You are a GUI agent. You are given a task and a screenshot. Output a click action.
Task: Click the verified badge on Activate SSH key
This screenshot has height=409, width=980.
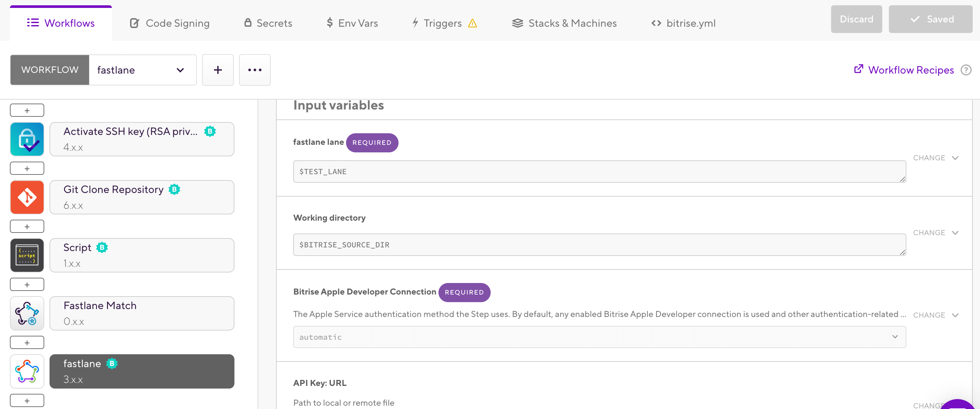(x=210, y=131)
